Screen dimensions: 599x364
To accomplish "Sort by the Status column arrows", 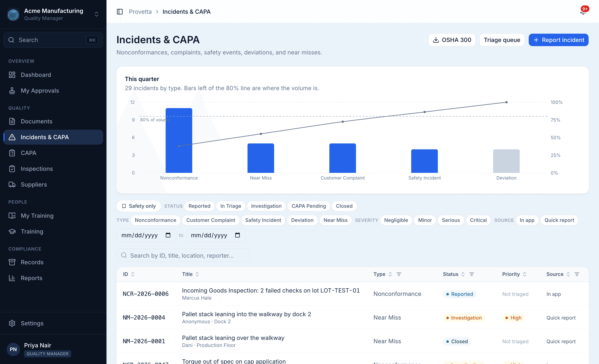I will [x=463, y=274].
